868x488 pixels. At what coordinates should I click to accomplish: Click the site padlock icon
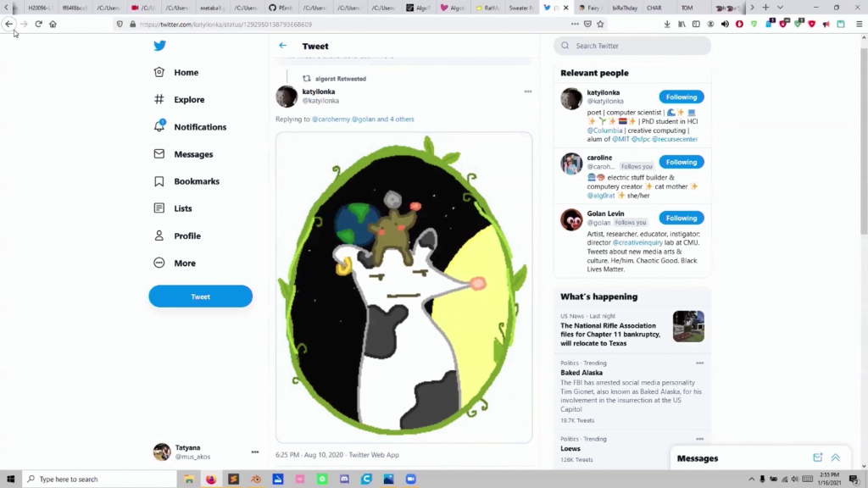133,25
